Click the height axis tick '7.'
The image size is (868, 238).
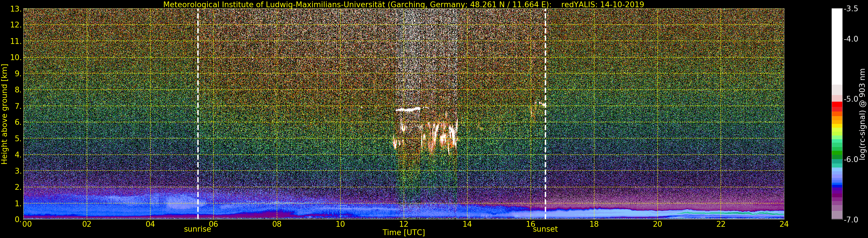tap(18, 106)
